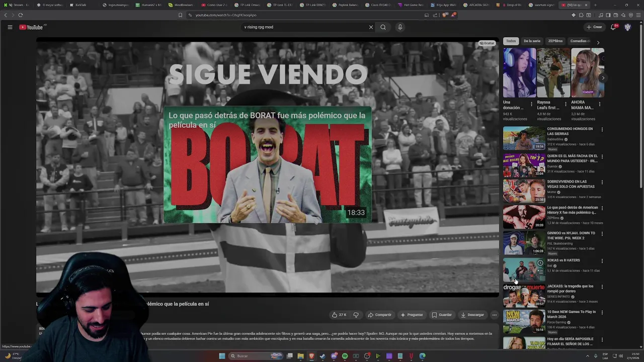Hide end screen with Ocultar button
This screenshot has width=644, height=362.
click(487, 43)
